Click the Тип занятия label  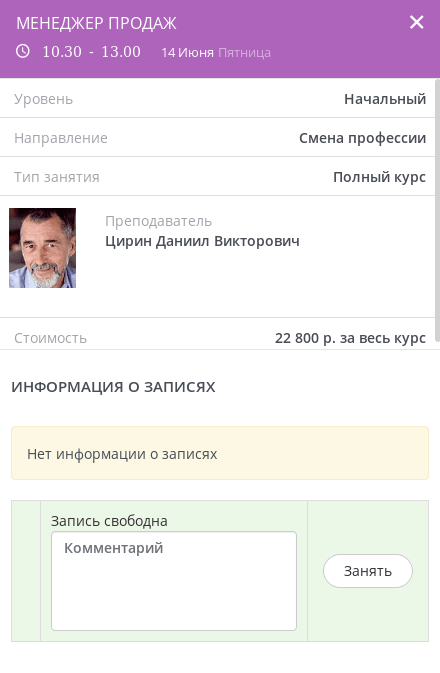(57, 177)
